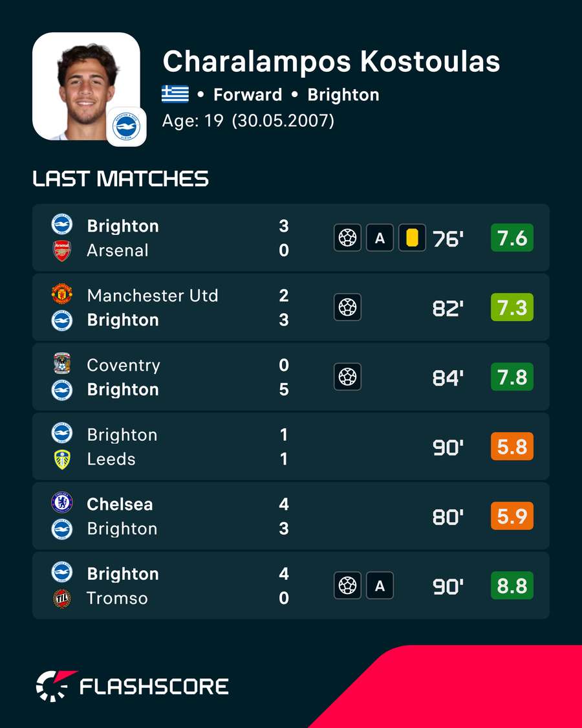Open the Chelsea vs Brighton match row
Screen dimensions: 582x728
click(x=291, y=516)
